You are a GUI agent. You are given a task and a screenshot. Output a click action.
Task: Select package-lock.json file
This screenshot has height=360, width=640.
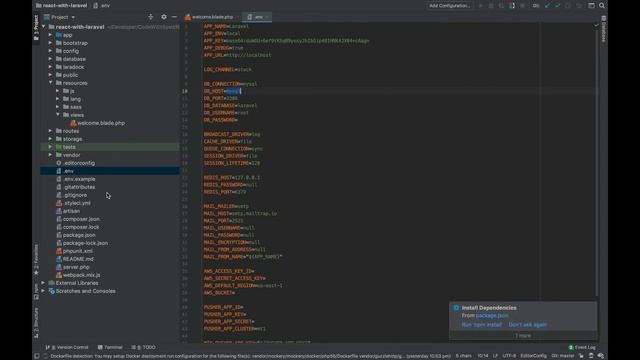[85, 243]
